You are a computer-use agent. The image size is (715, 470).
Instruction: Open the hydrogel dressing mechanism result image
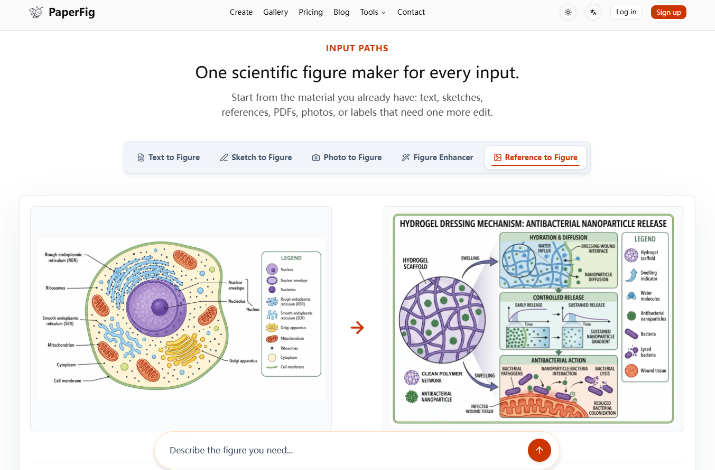click(533, 319)
